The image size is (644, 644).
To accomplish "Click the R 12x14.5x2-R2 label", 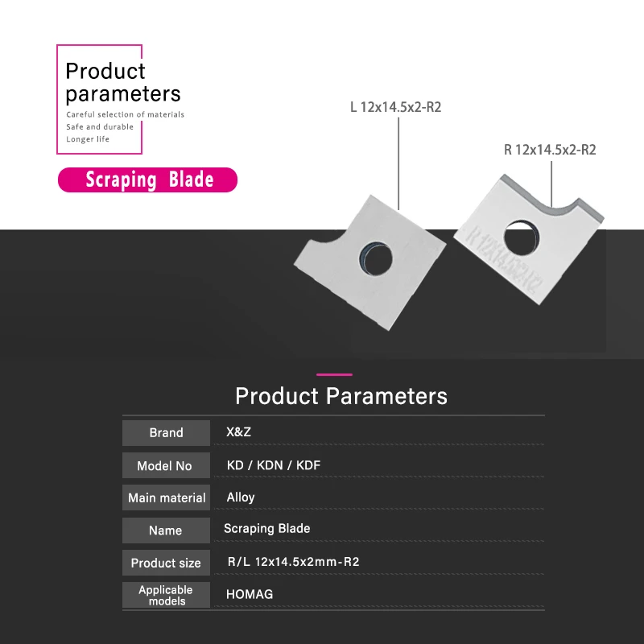I will pos(550,150).
